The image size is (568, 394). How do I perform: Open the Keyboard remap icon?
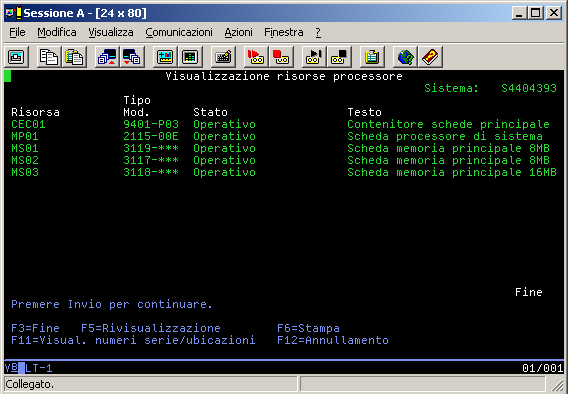(223, 57)
